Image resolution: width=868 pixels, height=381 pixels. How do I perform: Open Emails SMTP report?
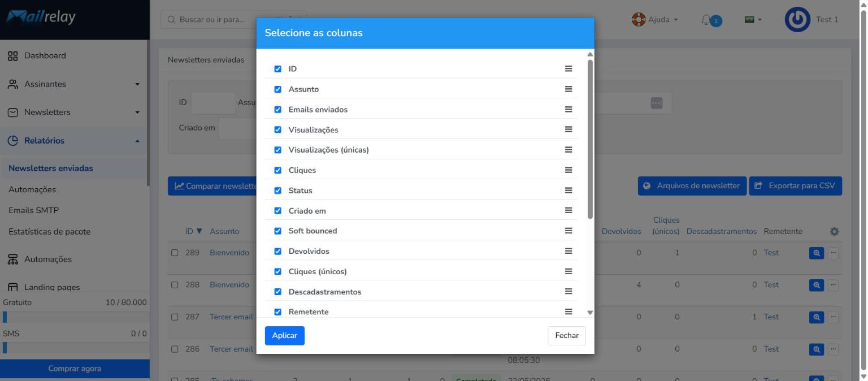[34, 210]
